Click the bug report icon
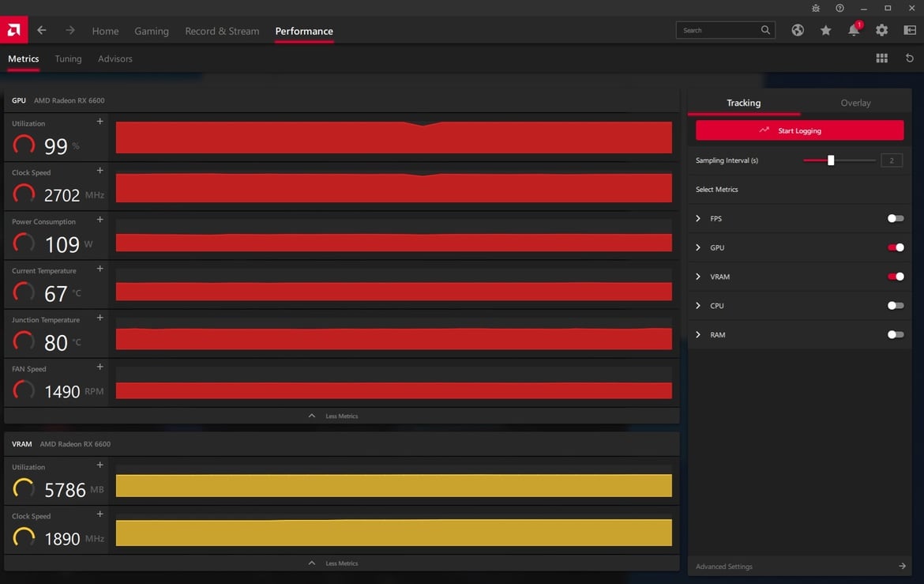Viewport: 924px width, 584px height. [x=816, y=8]
